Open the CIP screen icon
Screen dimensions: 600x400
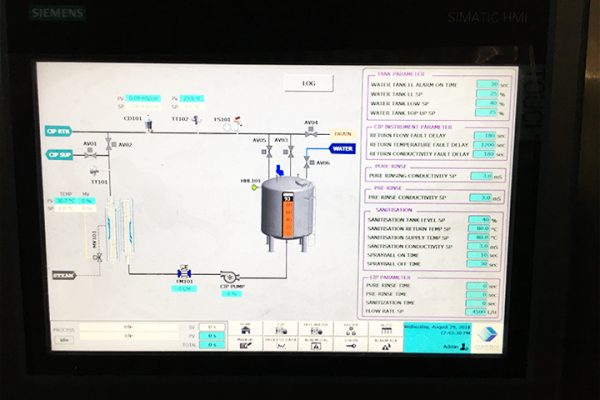(280, 329)
